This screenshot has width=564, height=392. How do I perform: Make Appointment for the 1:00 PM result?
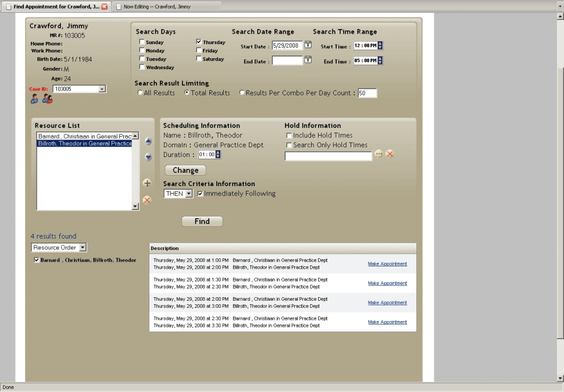(x=387, y=264)
